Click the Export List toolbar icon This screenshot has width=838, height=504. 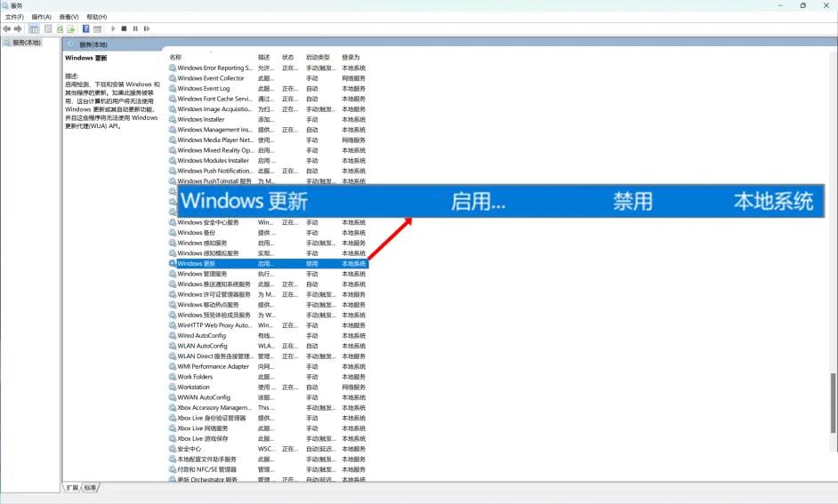(70, 28)
